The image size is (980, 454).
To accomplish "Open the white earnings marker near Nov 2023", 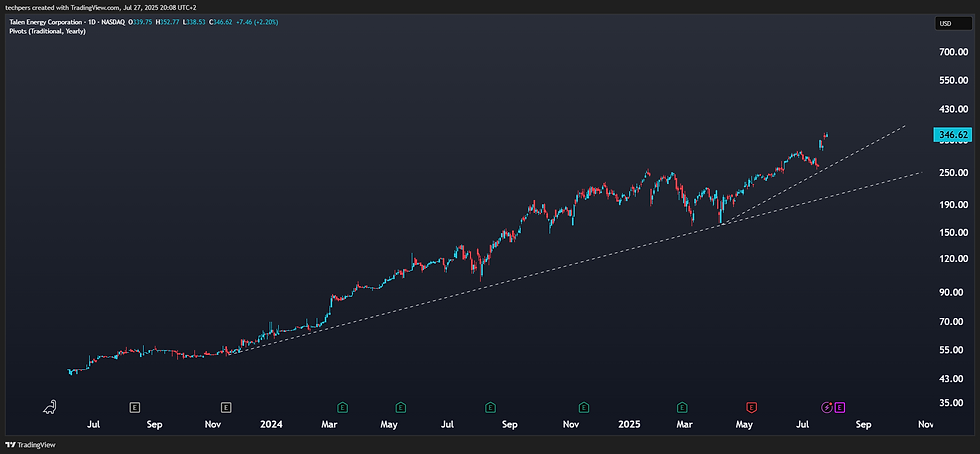I will [226, 408].
